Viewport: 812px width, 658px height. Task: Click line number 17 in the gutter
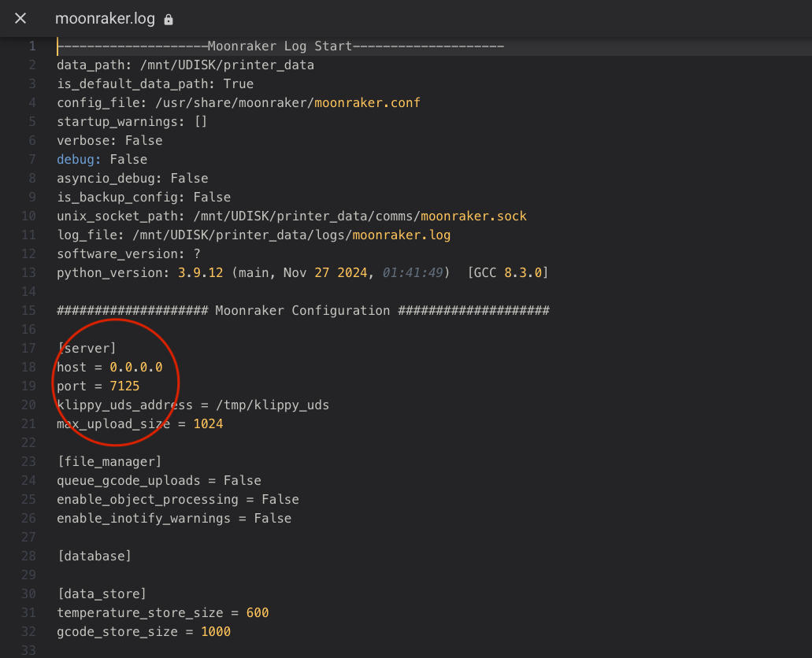click(x=28, y=348)
